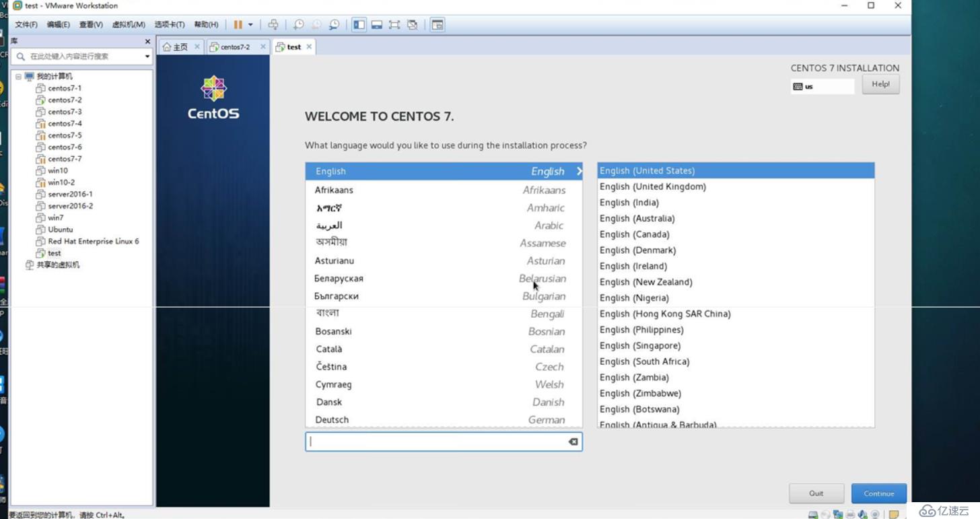
Task: Click the console view toolbar icon
Action: tap(438, 25)
